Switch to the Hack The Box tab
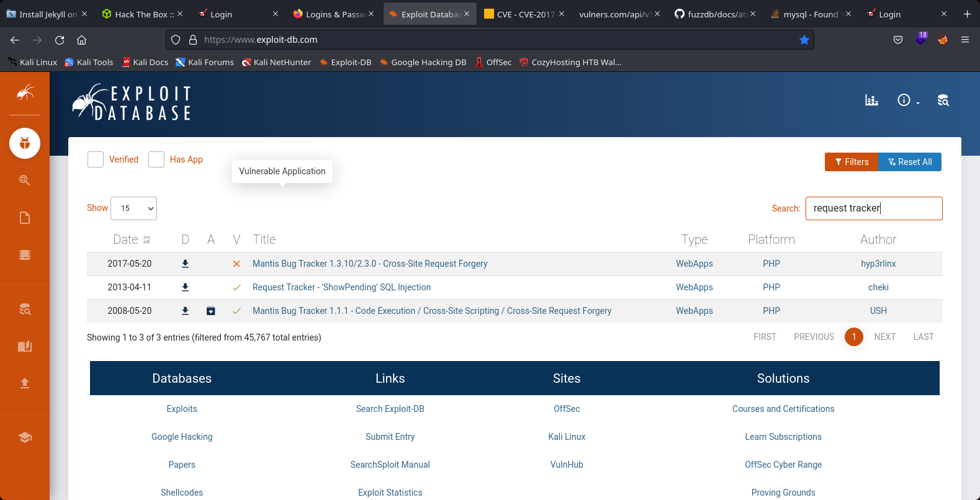 tap(143, 14)
